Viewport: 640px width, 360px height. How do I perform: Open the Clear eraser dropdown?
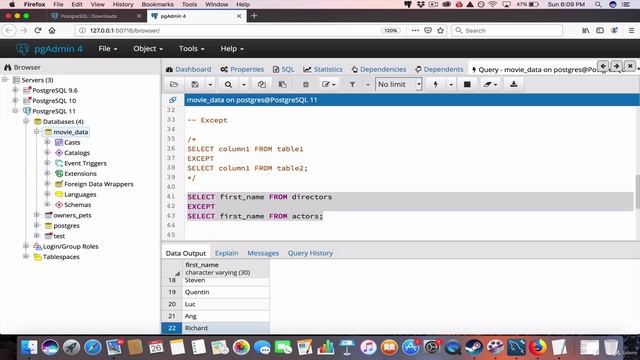pos(490,84)
